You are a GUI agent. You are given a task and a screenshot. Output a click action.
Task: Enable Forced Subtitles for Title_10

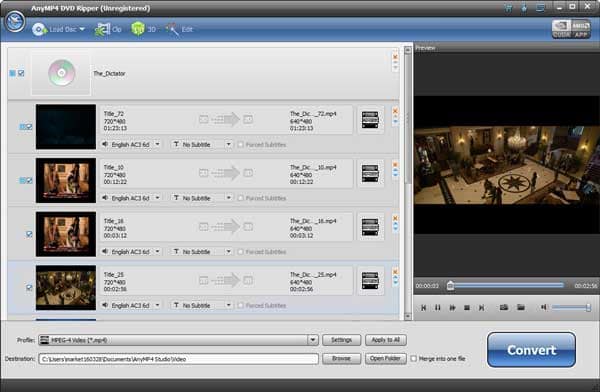click(x=241, y=198)
